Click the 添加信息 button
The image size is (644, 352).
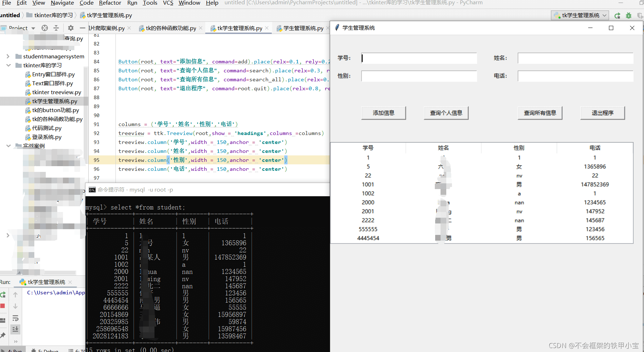(383, 113)
